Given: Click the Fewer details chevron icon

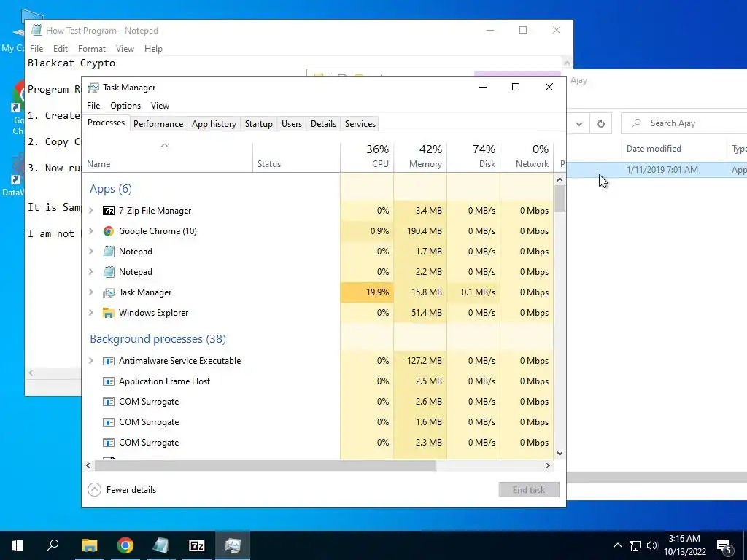Looking at the screenshot, I should pyautogui.click(x=95, y=490).
